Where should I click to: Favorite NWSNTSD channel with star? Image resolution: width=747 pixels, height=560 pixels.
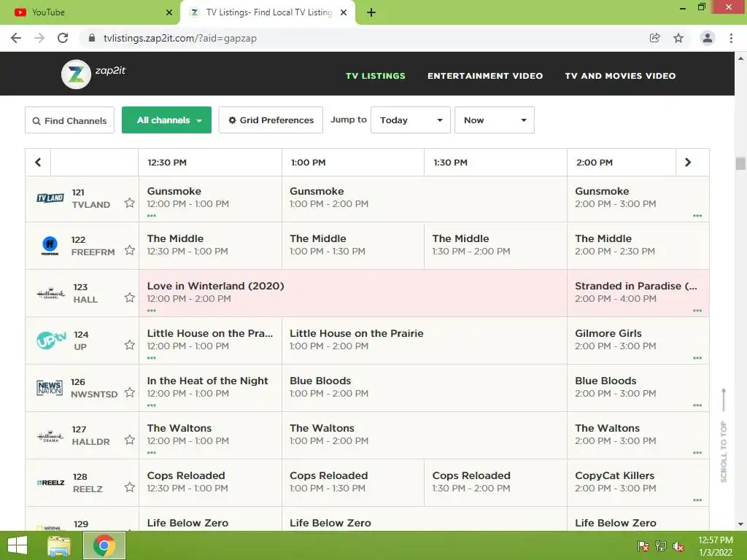tap(130, 393)
